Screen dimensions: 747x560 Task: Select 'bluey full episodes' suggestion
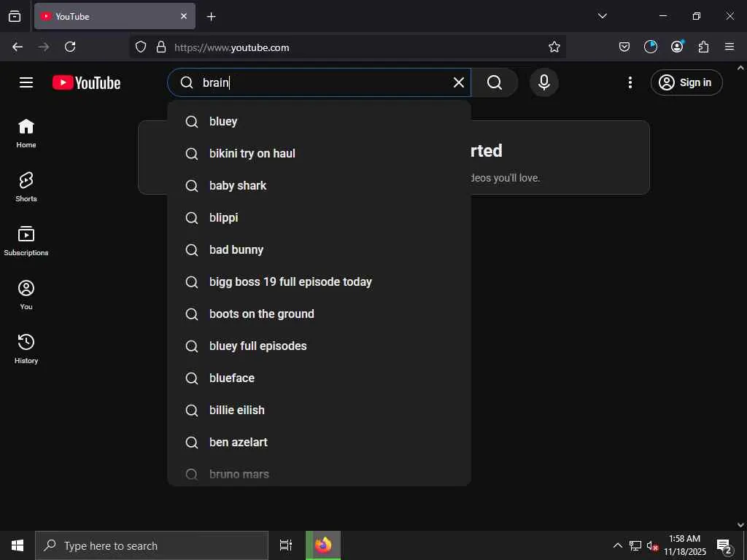click(320, 346)
